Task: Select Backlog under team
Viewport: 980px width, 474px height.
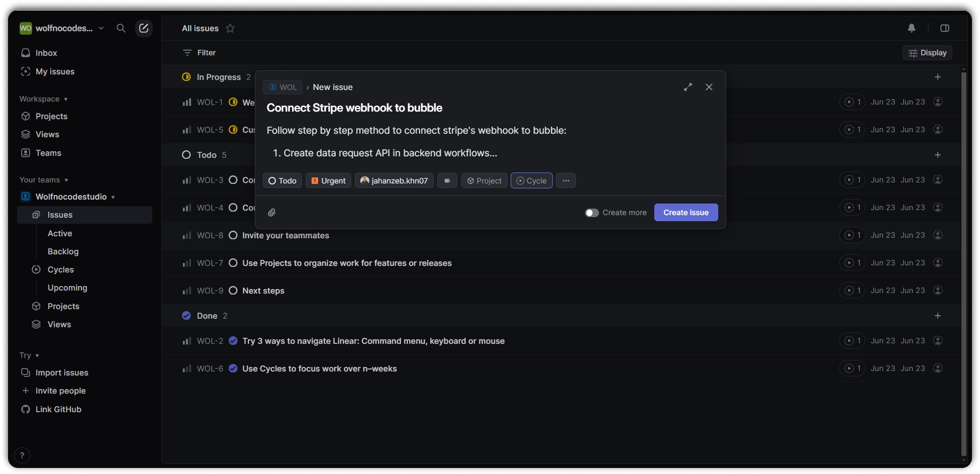Action: [63, 251]
